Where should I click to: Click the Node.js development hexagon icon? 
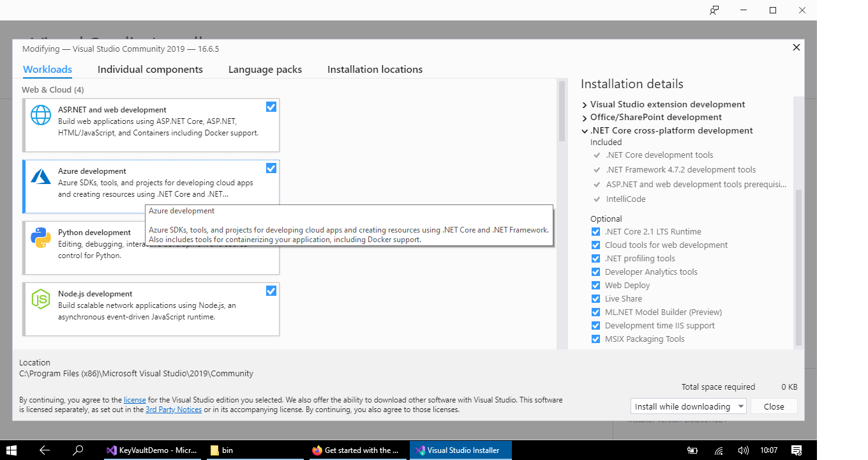41,299
